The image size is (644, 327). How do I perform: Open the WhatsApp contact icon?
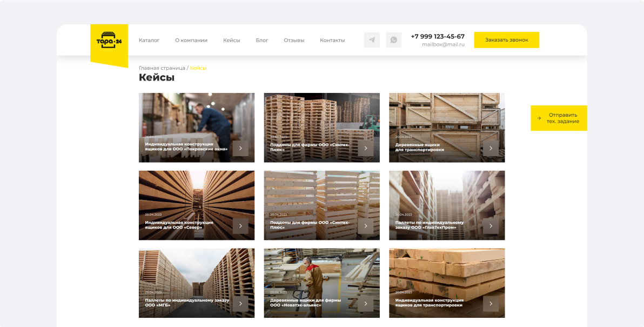[x=394, y=40]
